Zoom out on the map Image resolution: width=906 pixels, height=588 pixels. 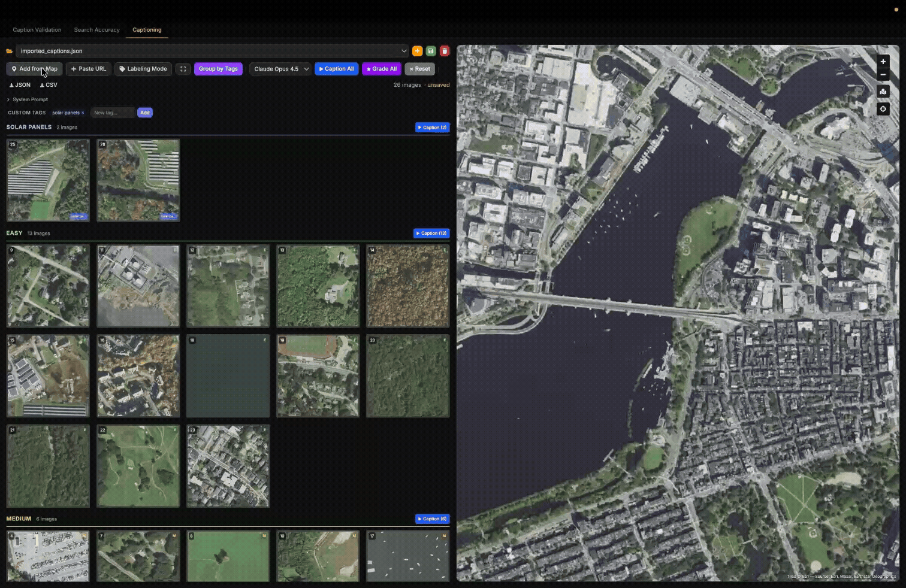coord(883,75)
